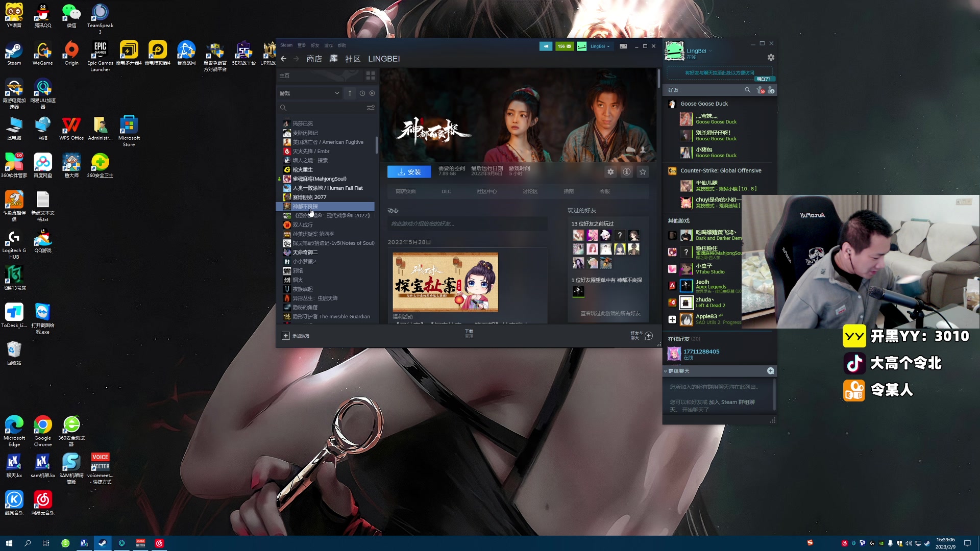This screenshot has height=551, width=980.
Task: Open 好友 menu in Steam menu bar
Action: point(315,45)
